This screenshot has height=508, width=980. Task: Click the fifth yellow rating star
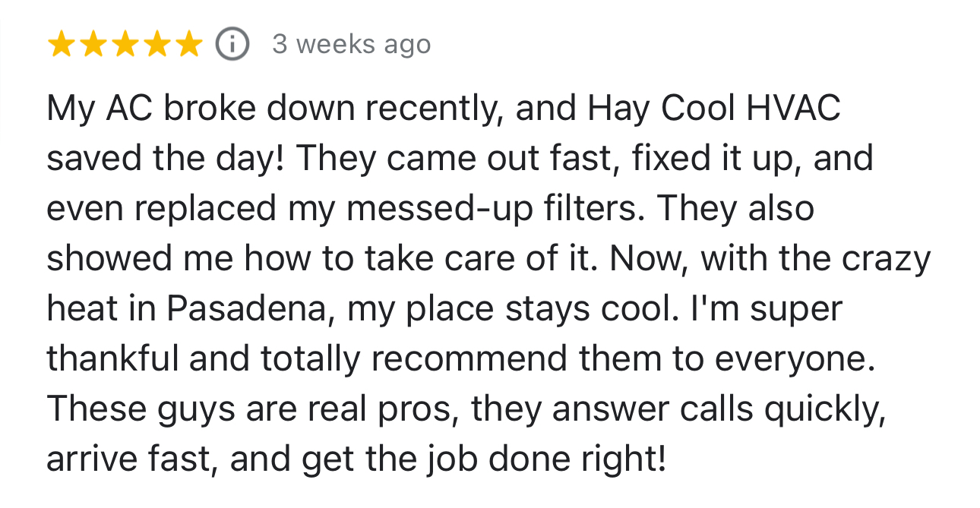tap(186, 45)
